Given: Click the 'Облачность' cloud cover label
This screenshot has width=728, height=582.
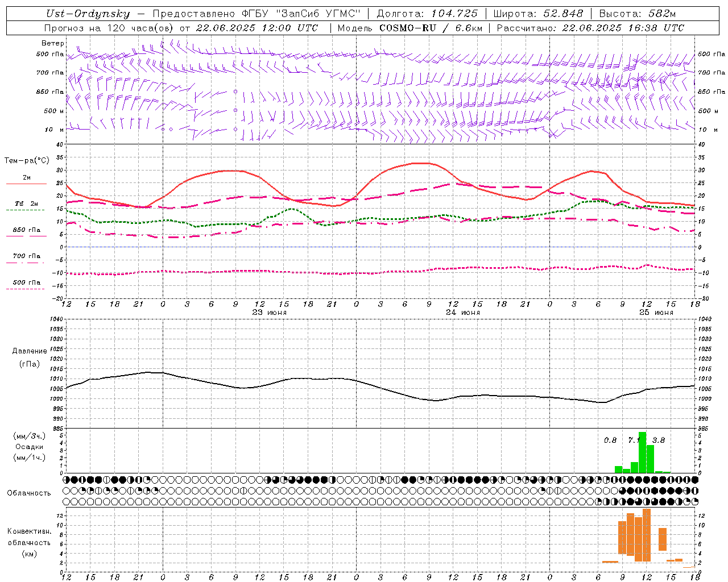Looking at the screenshot, I should [x=29, y=493].
